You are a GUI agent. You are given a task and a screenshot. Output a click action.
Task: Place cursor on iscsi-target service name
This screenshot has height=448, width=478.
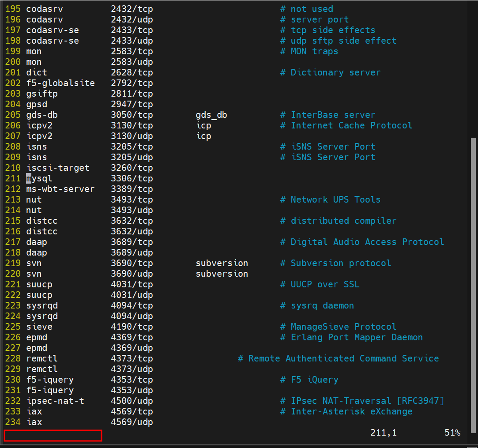click(57, 168)
